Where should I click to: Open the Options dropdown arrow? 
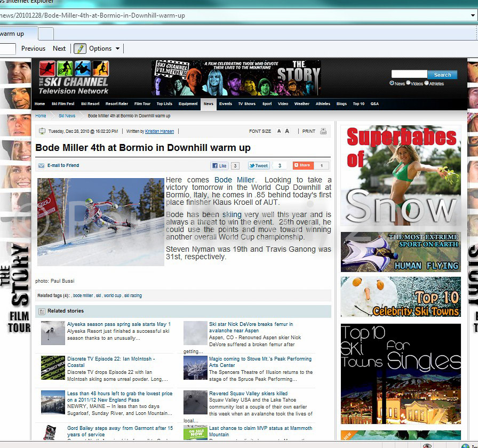(118, 49)
